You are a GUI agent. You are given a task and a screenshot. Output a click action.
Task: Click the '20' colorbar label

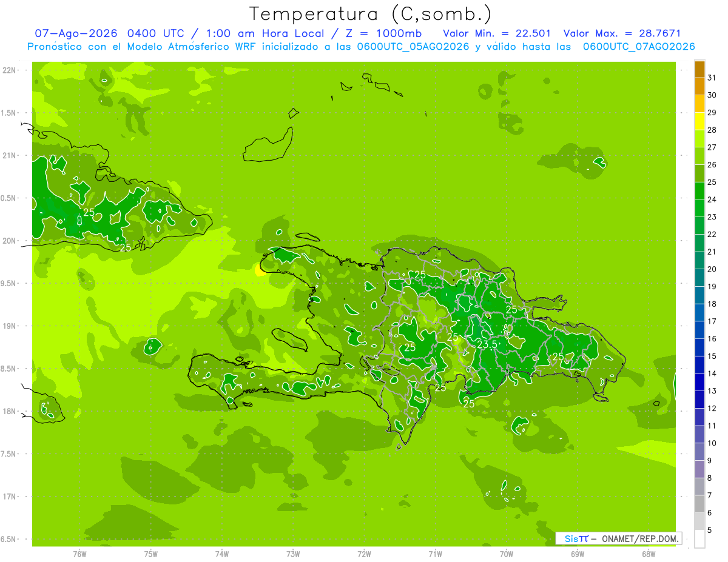click(712, 269)
